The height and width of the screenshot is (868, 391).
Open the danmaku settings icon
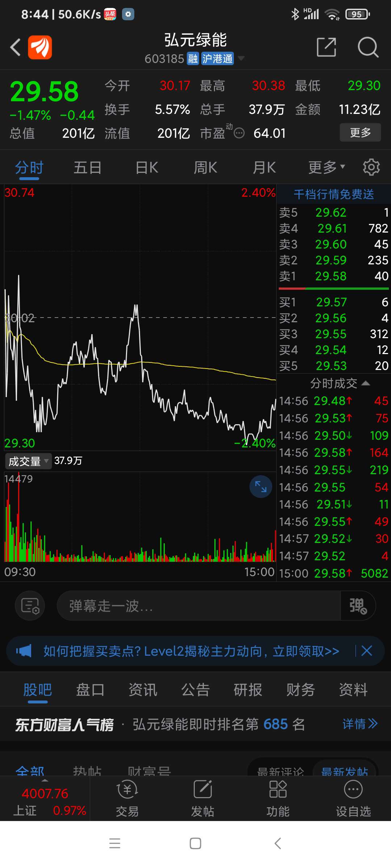[30, 606]
